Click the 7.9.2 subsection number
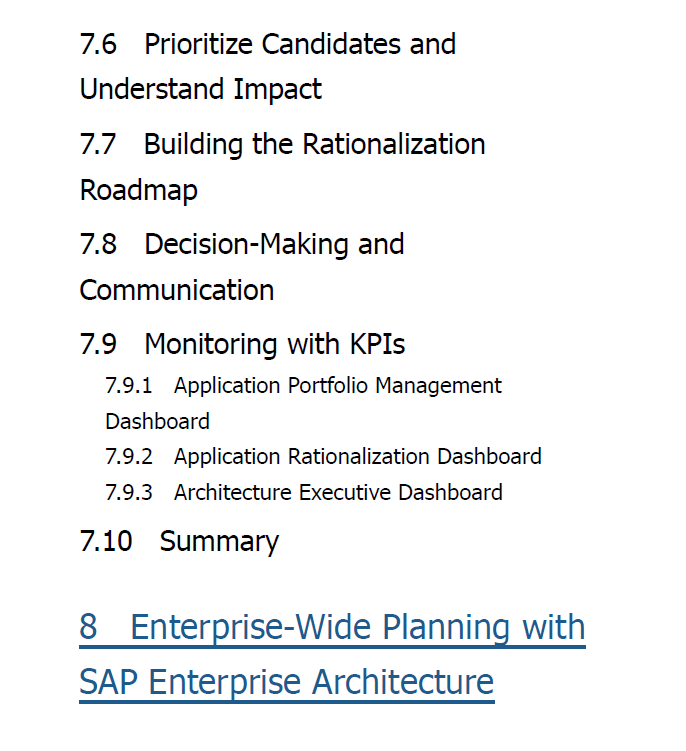Screen dimensions: 686x751 [128, 457]
